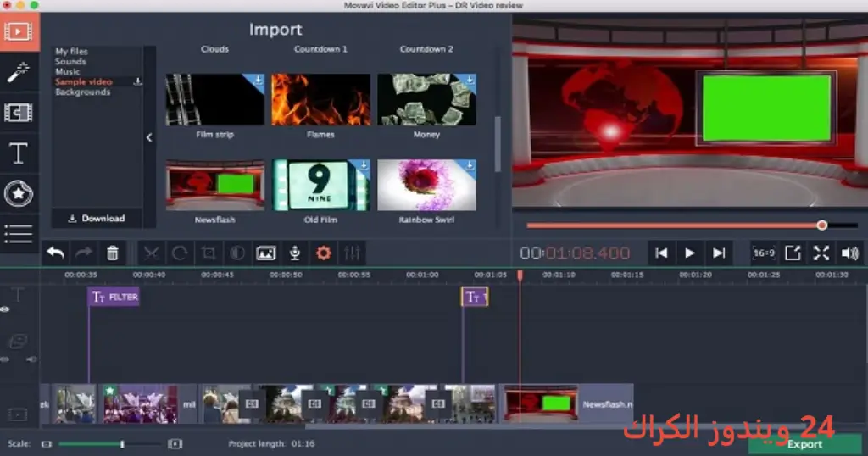Select the Crop tool

point(209,253)
